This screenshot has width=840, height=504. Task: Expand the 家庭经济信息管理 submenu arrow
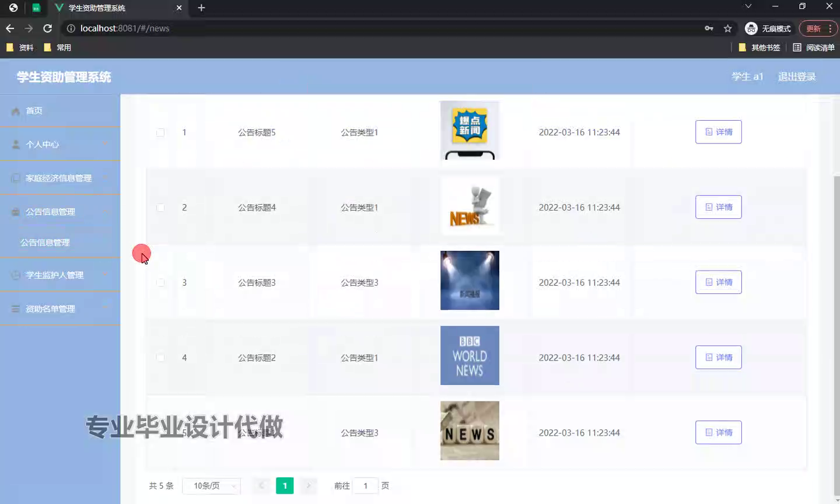coord(105,178)
